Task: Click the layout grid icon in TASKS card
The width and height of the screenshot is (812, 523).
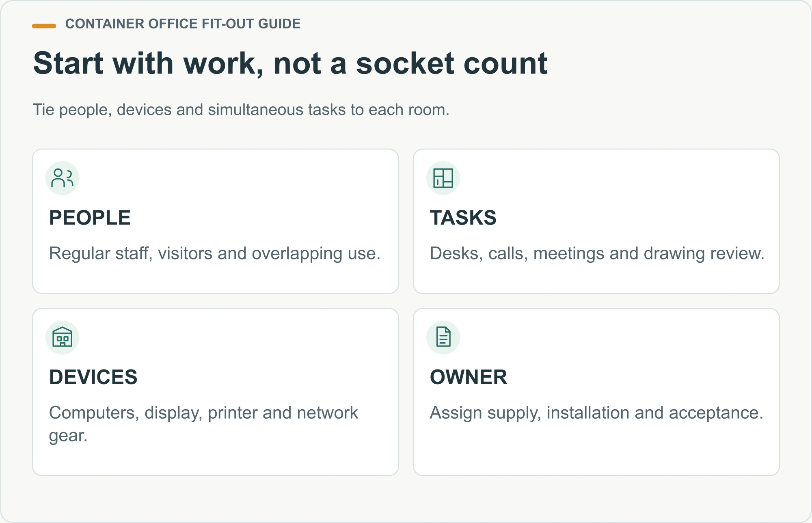Action: pyautogui.click(x=443, y=178)
